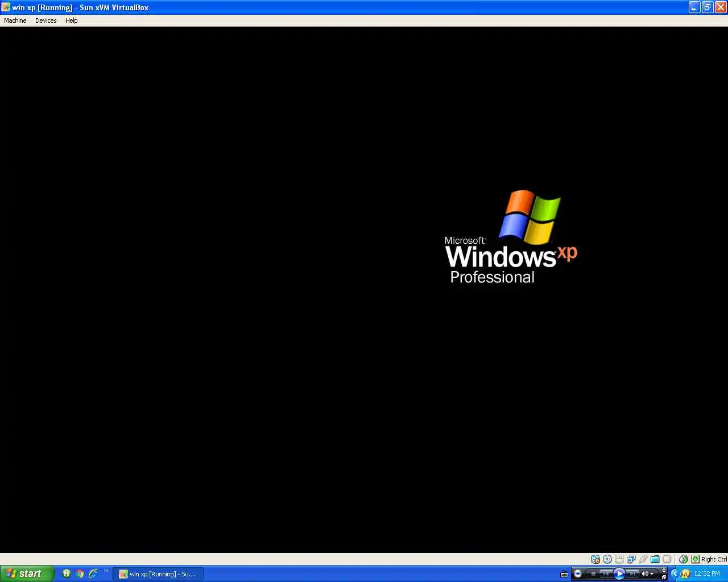The height and width of the screenshot is (582, 728).
Task: Click the XP Start button
Action: pyautogui.click(x=27, y=573)
